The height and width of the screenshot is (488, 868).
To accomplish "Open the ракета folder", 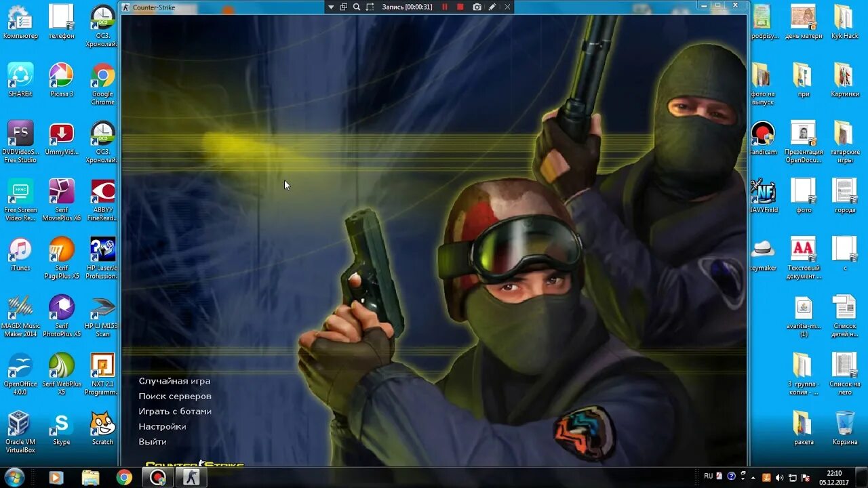I will (804, 428).
